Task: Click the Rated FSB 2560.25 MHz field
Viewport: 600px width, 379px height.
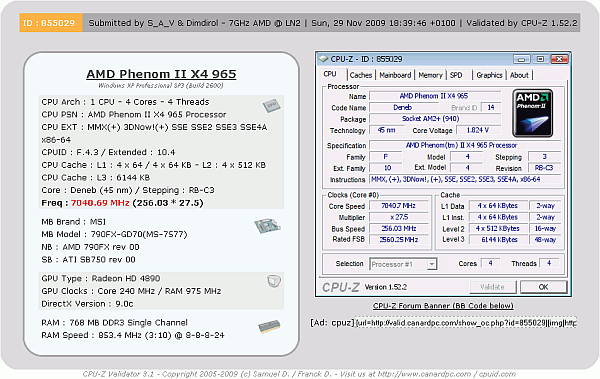Action: 398,240
